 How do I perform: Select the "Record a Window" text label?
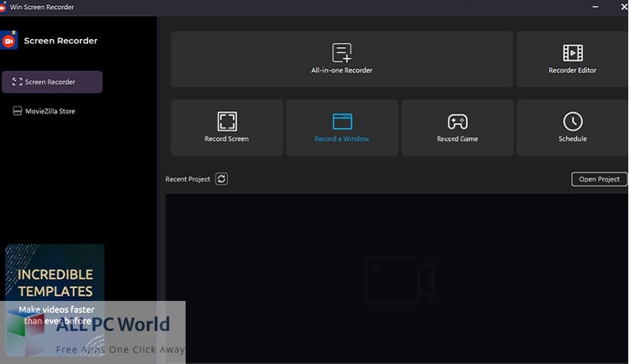[x=342, y=139]
